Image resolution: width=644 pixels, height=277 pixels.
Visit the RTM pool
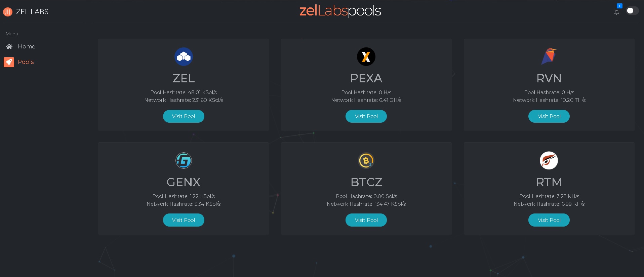tap(549, 220)
